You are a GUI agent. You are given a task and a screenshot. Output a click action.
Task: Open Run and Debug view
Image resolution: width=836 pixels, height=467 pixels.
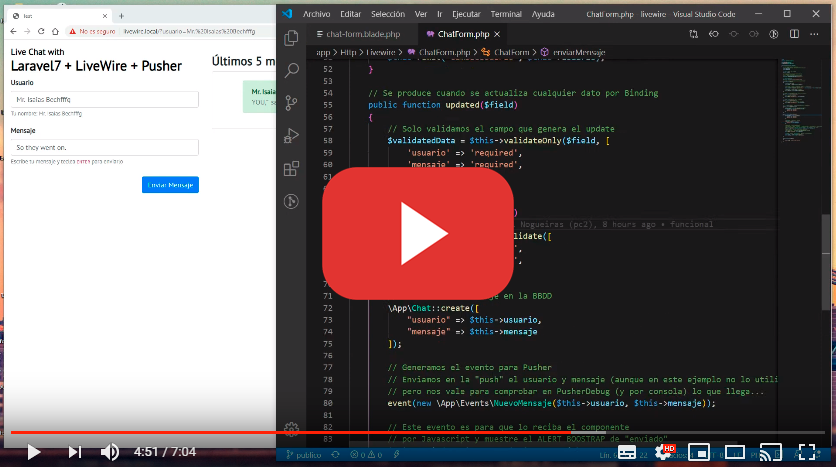tap(291, 136)
